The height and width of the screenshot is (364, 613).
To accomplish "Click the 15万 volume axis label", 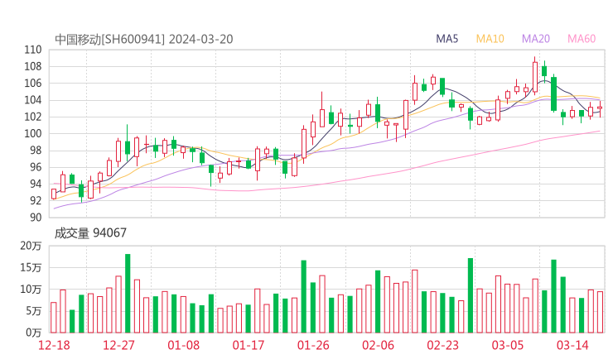I will [31, 267].
